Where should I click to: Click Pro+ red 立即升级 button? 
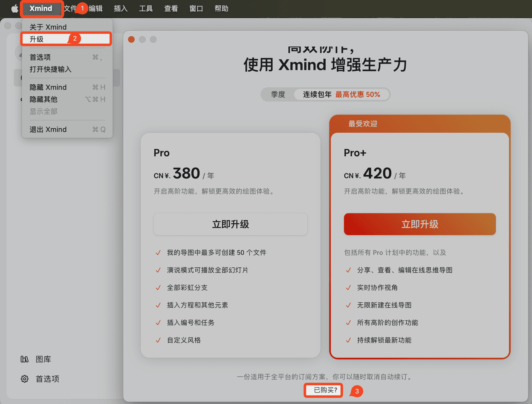tap(420, 224)
